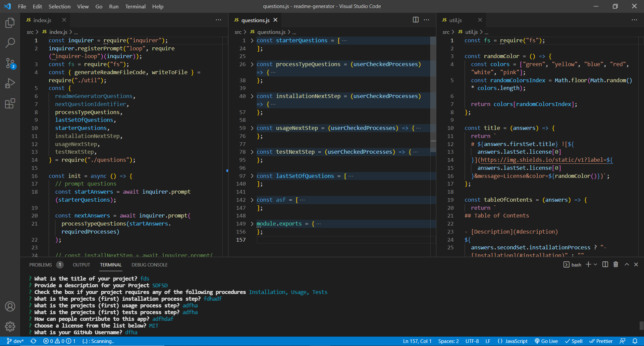Open the Run menu
The height and width of the screenshot is (346, 644).
(x=114, y=6)
